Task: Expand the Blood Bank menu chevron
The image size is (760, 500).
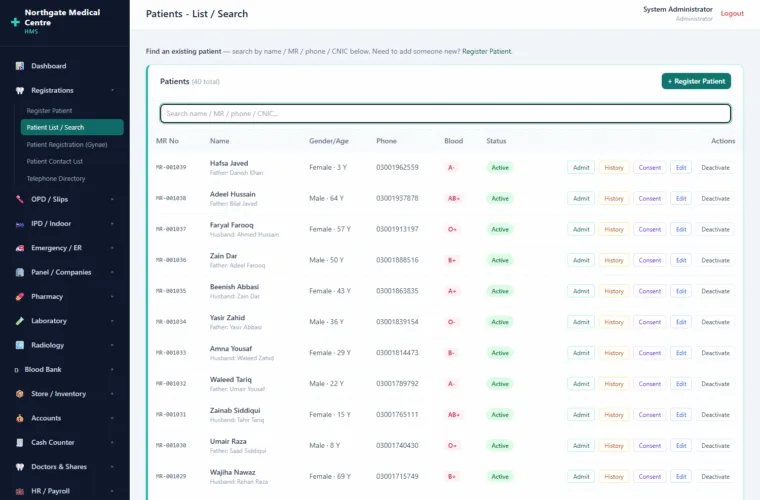Action: point(112,369)
